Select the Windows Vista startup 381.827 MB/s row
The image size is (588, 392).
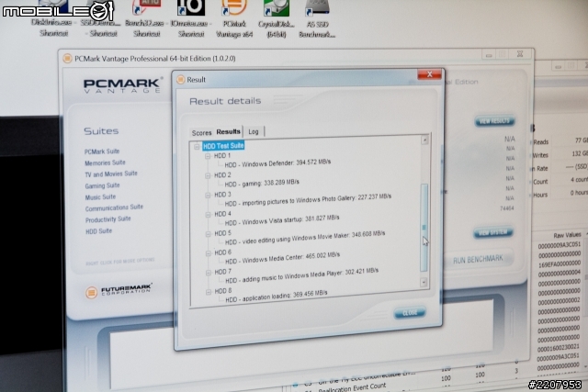point(282,220)
